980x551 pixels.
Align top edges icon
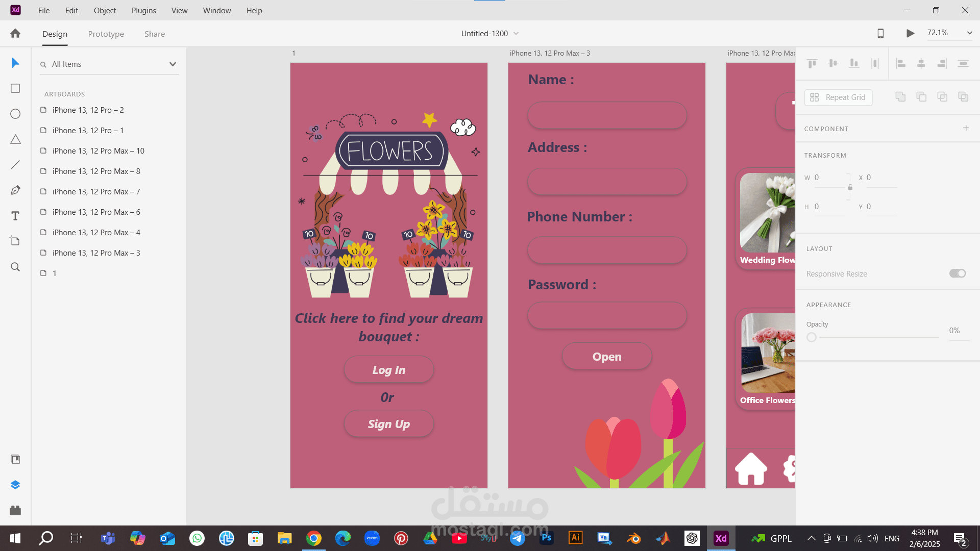812,63
